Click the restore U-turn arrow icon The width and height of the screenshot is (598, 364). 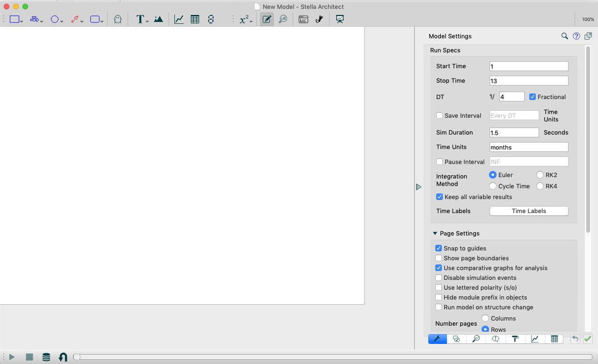[x=63, y=357]
